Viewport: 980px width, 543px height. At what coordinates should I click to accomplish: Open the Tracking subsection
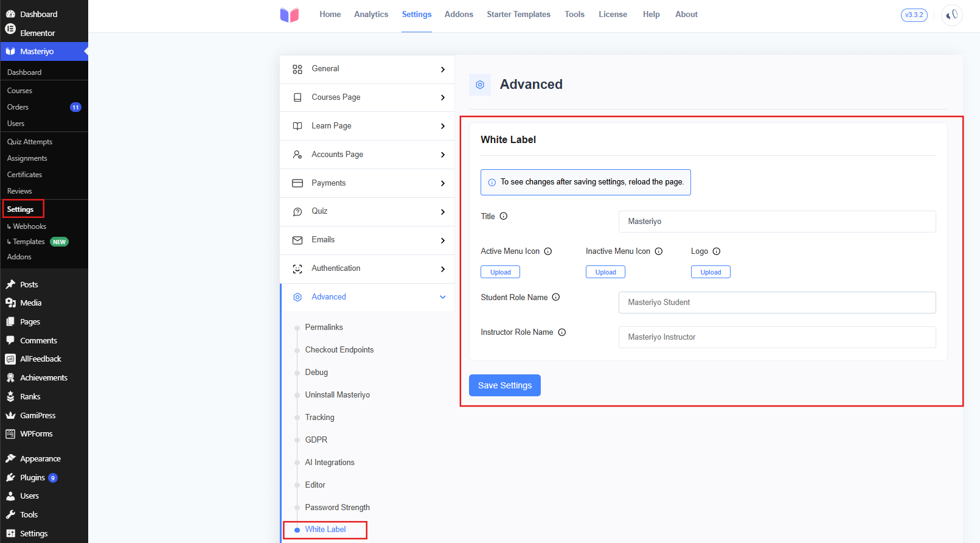[320, 418]
